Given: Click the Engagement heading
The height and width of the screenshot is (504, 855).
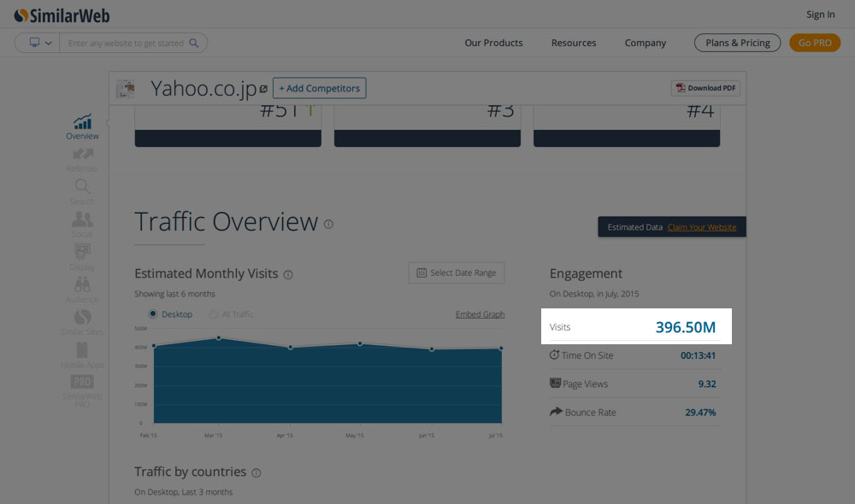Looking at the screenshot, I should tap(586, 273).
